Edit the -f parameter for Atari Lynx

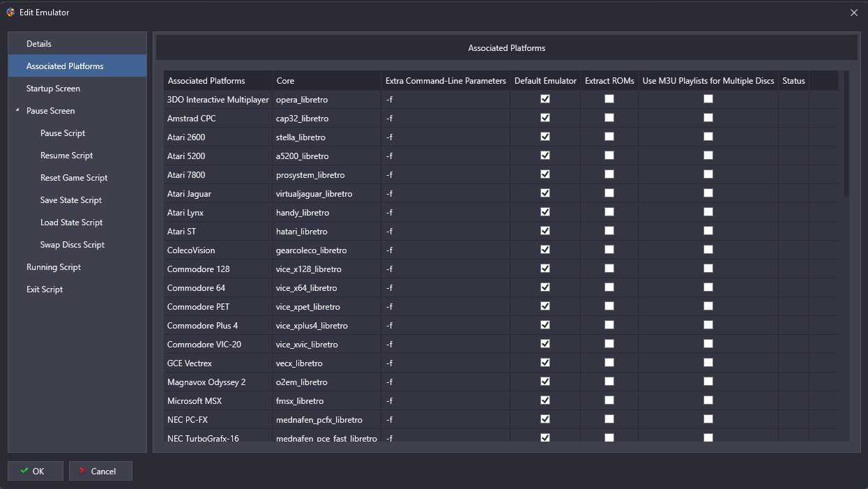point(446,213)
